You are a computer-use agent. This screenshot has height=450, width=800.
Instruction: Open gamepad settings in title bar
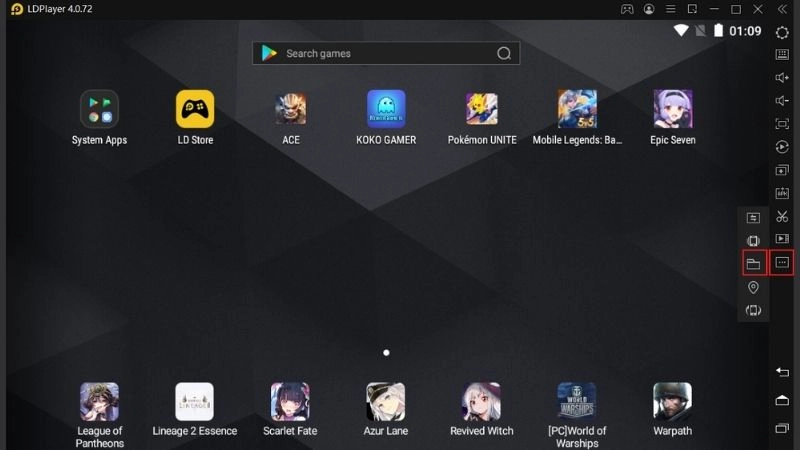(x=627, y=9)
